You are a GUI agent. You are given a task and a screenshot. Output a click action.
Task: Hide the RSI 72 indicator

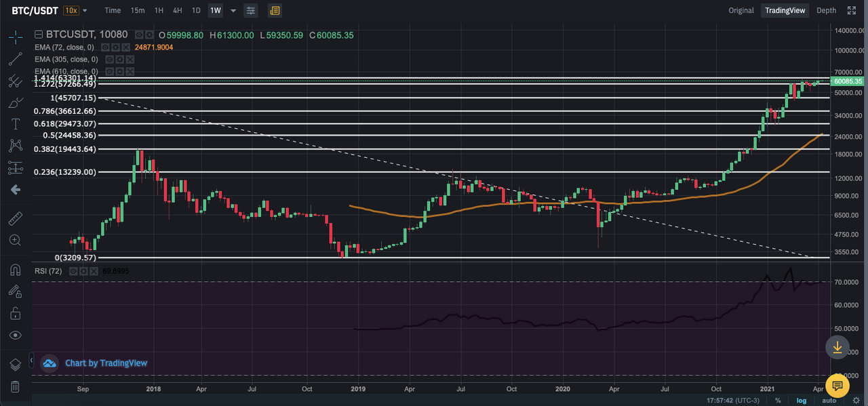pyautogui.click(x=74, y=271)
